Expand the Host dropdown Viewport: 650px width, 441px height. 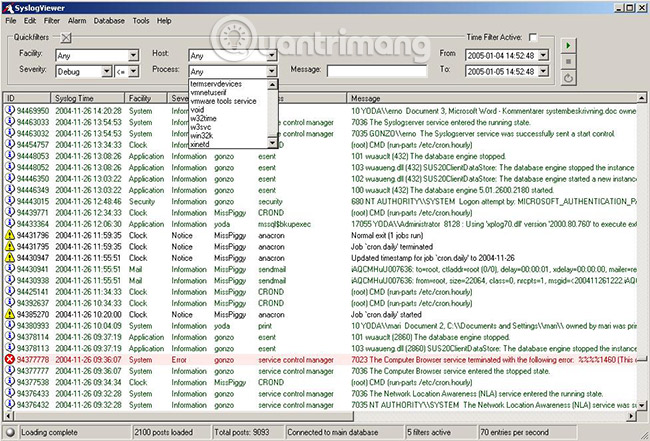[x=270, y=56]
